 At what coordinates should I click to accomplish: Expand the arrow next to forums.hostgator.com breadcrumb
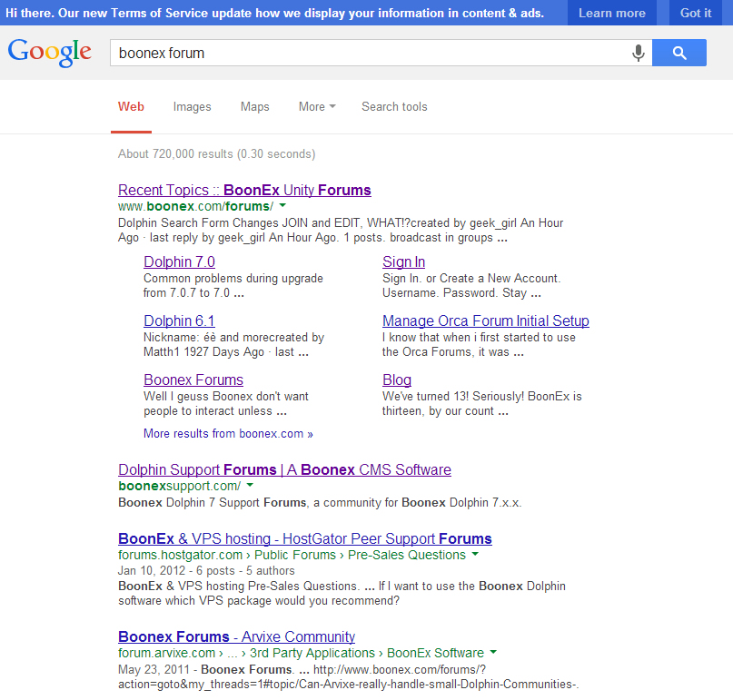[475, 554]
